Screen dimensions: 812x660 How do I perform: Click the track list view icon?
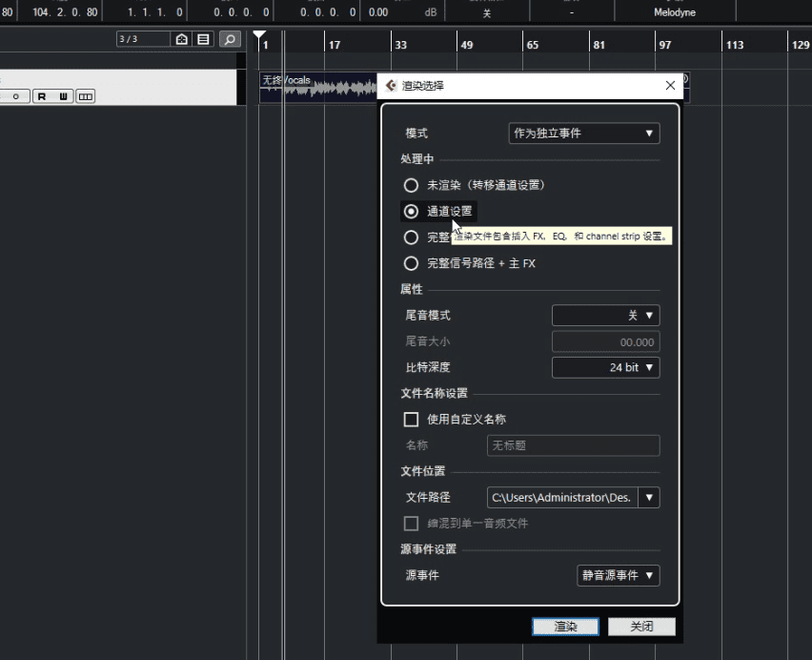coord(203,39)
